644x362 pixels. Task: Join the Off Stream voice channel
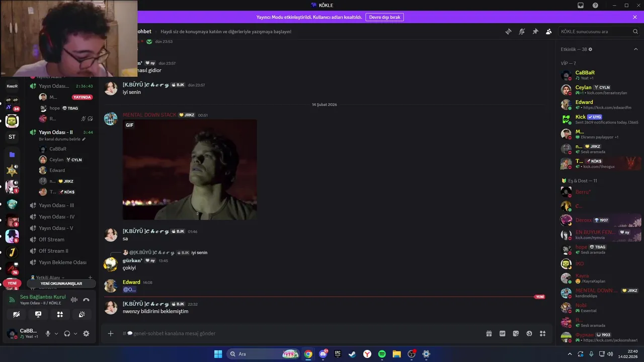pyautogui.click(x=51, y=239)
